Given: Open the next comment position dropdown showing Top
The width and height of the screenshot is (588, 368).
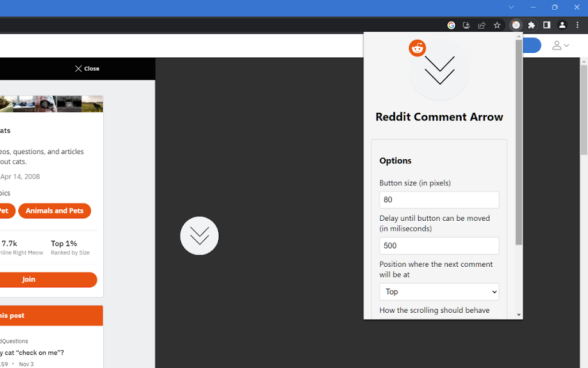Looking at the screenshot, I should click(439, 292).
